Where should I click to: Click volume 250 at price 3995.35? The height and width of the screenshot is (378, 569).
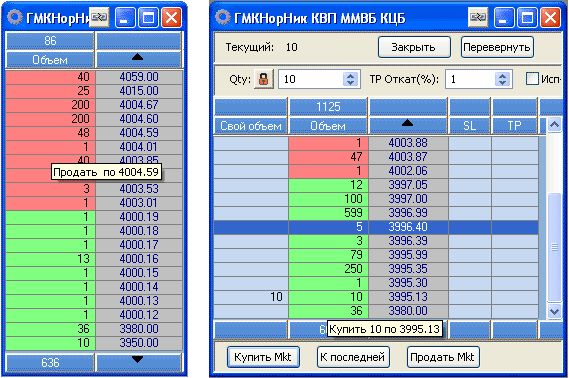coord(328,269)
